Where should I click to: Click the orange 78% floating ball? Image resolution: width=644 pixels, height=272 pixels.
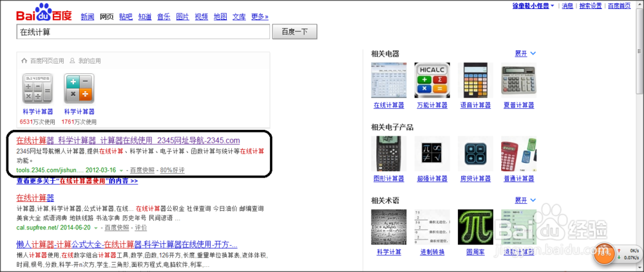(x=604, y=253)
